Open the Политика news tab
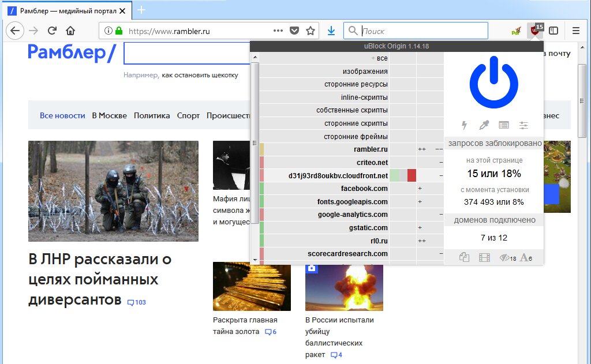The height and width of the screenshot is (364, 591). (152, 115)
